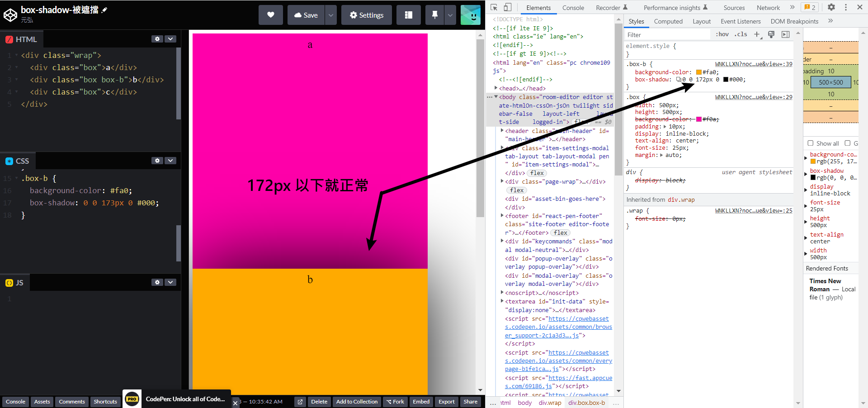Switch to the Computed tab
Image resolution: width=868 pixels, height=408 pixels.
[668, 21]
